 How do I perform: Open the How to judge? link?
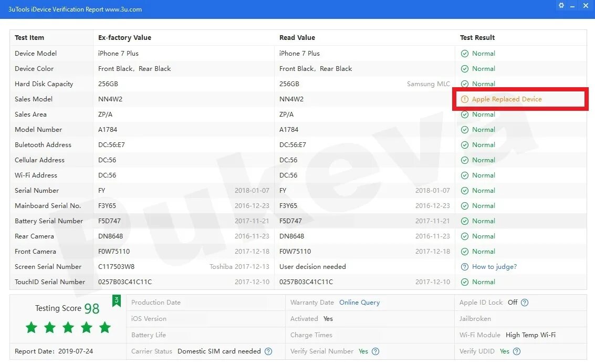[x=494, y=267]
